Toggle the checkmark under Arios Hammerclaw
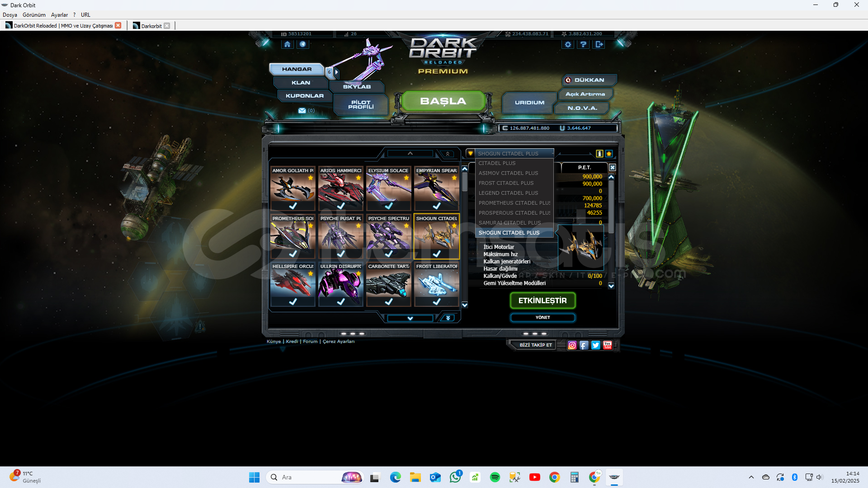 pyautogui.click(x=341, y=206)
